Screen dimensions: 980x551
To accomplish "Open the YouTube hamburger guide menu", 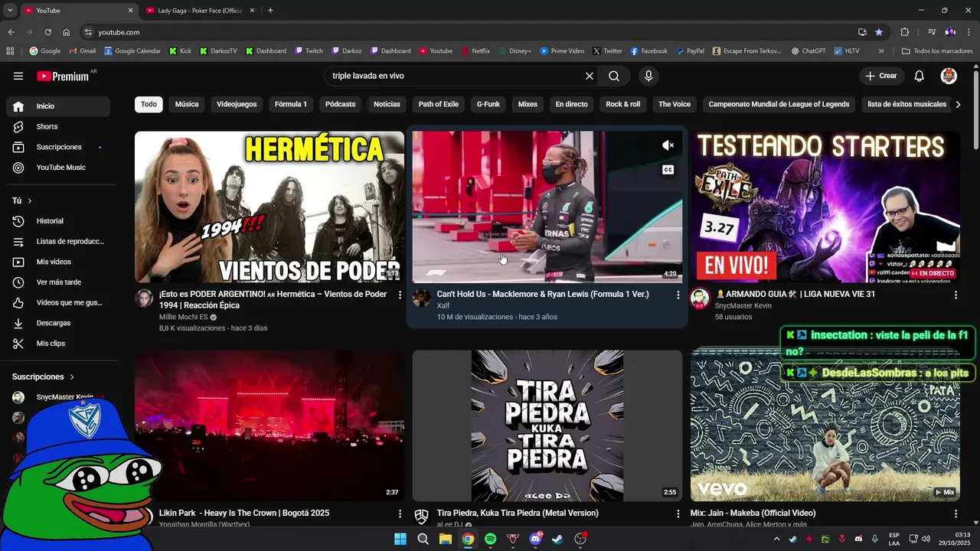I will [18, 76].
